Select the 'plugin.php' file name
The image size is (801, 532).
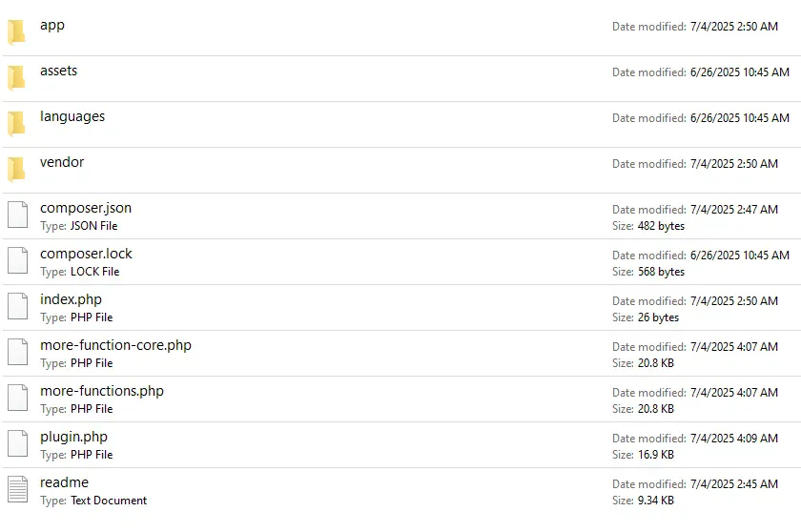coord(73,437)
